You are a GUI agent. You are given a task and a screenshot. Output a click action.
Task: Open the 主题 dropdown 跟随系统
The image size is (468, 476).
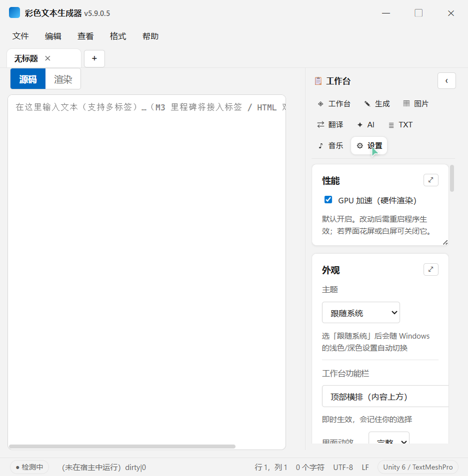coord(361,312)
